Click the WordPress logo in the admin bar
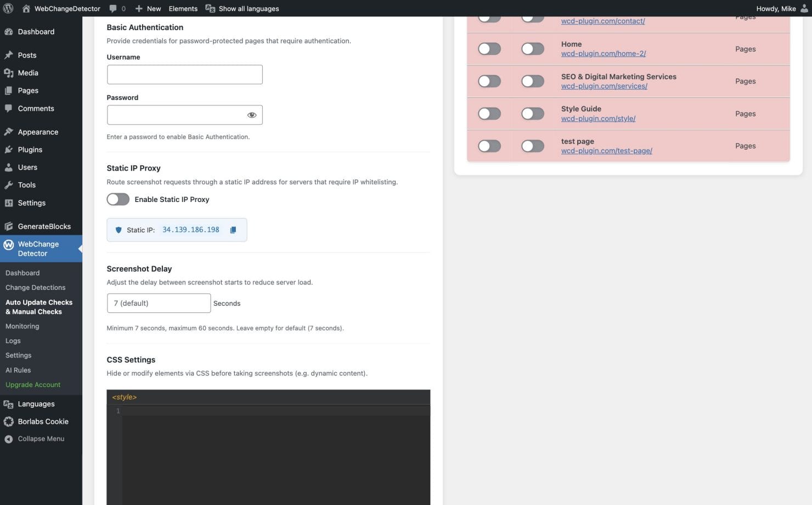The width and height of the screenshot is (812, 505). click(8, 8)
